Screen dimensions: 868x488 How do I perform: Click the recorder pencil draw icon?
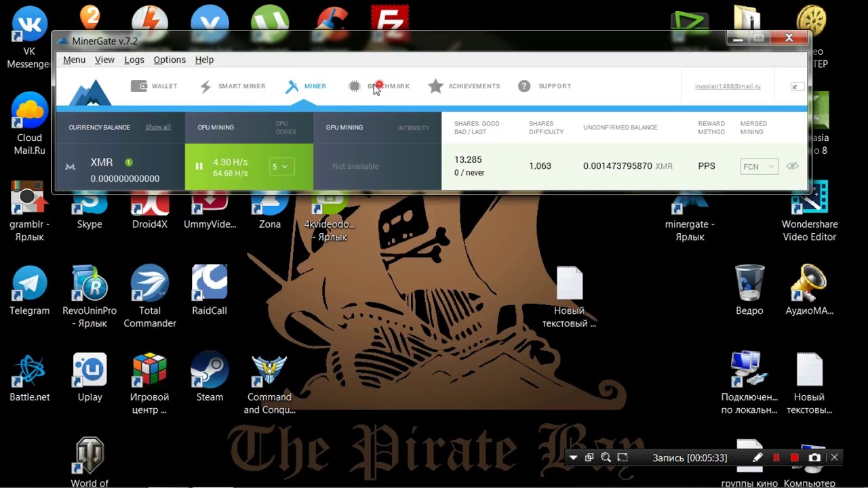pyautogui.click(x=757, y=457)
